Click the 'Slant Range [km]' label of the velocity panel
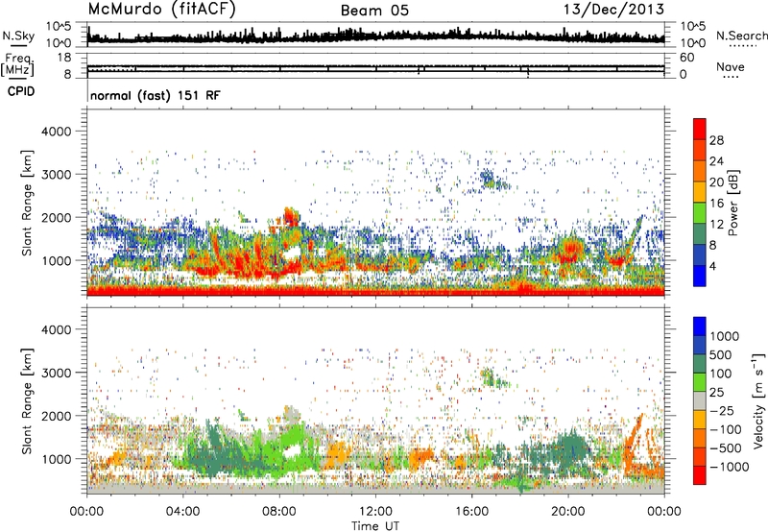The height and width of the screenshot is (532, 768). click(27, 400)
